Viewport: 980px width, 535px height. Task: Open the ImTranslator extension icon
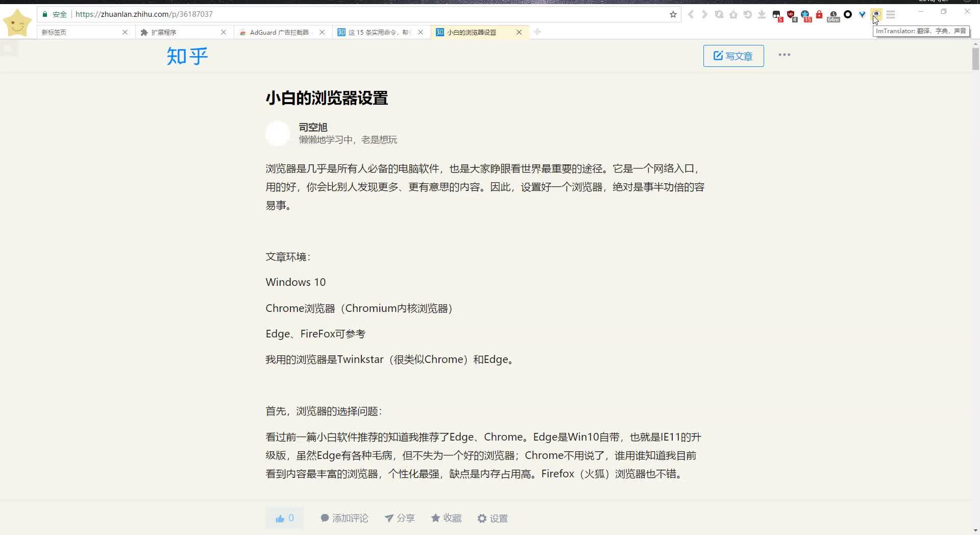point(876,14)
